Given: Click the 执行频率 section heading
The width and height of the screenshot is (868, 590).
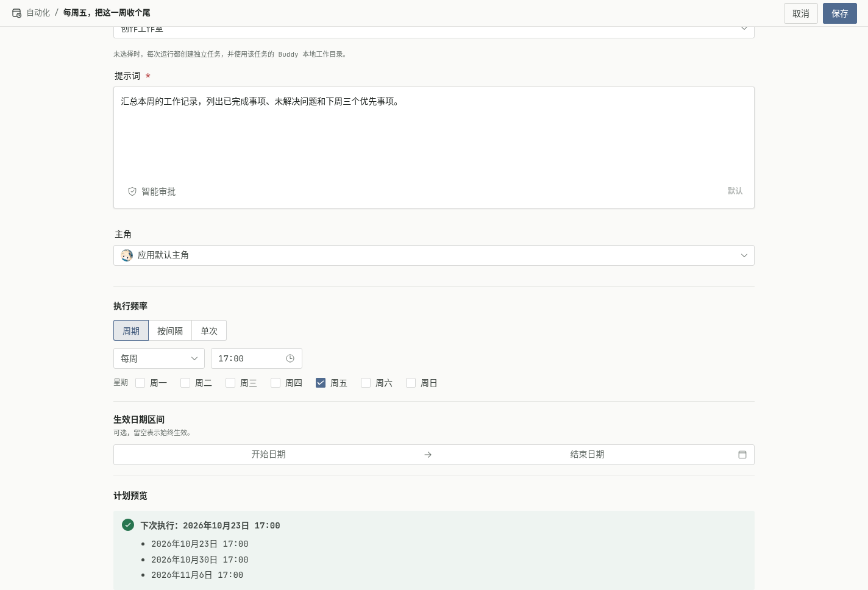Looking at the screenshot, I should 130,306.
